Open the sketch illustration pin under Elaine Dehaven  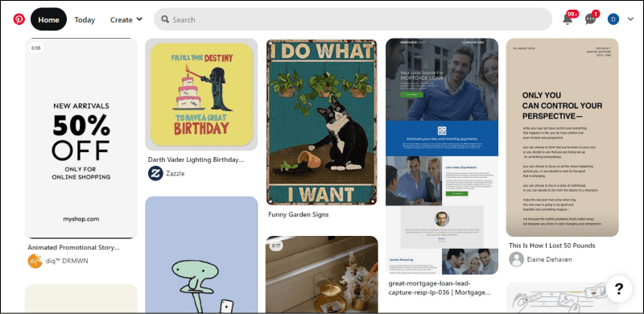(x=562, y=298)
